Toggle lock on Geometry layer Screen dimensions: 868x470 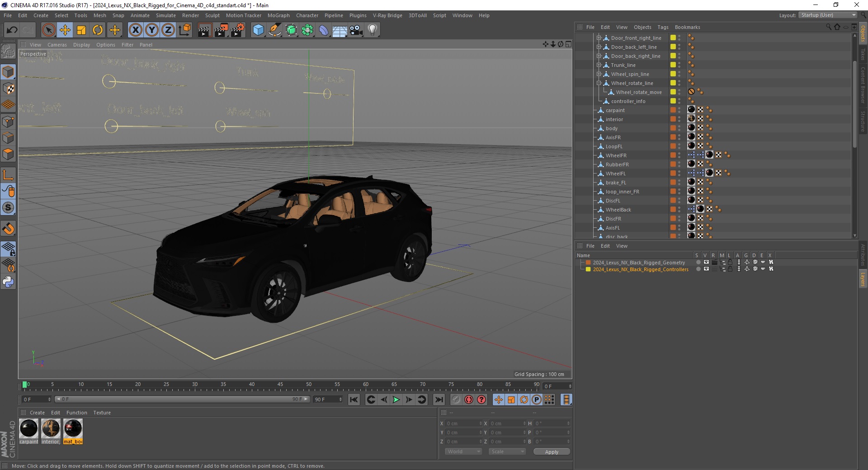pyautogui.click(x=730, y=262)
